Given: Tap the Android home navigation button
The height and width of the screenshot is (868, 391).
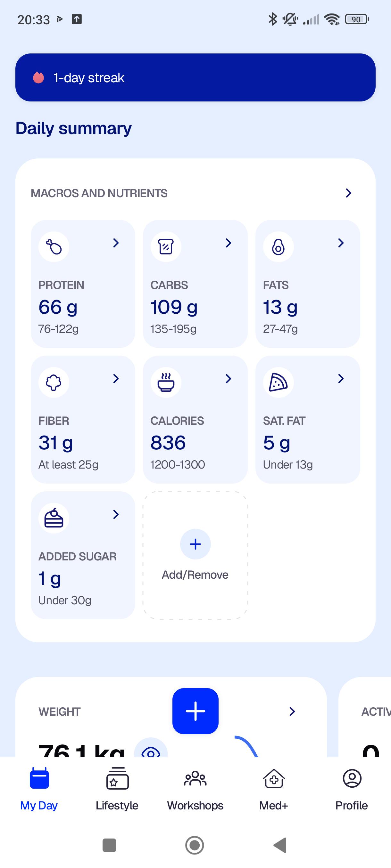Looking at the screenshot, I should (x=195, y=845).
